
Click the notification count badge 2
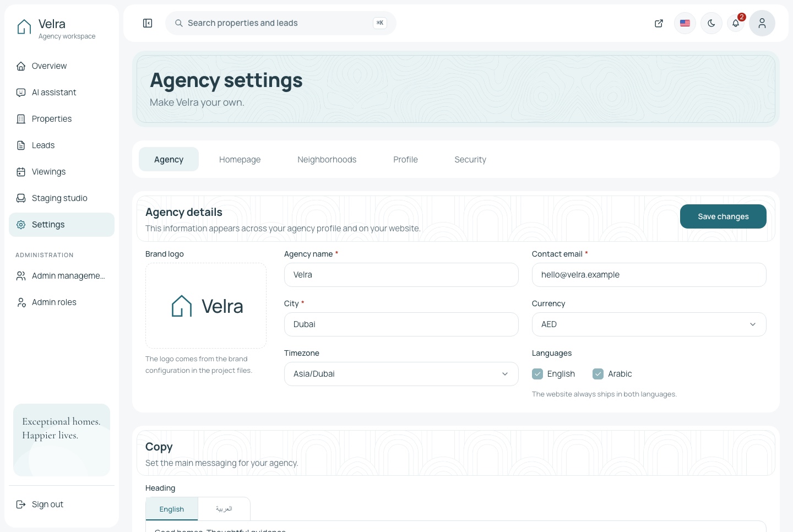pos(742,17)
